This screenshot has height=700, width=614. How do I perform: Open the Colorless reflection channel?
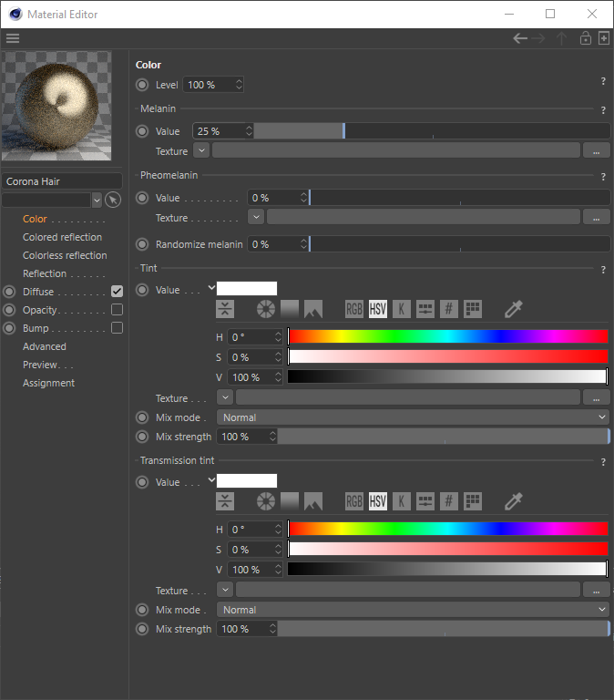(x=65, y=255)
